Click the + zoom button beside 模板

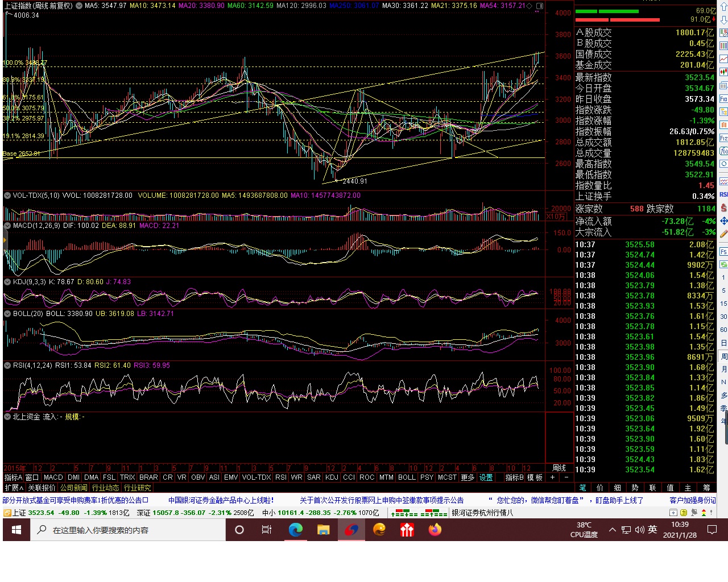tap(552, 477)
